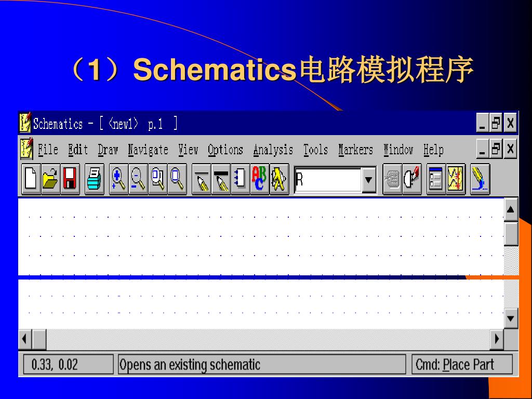This screenshot has height=399, width=532.
Task: Click status text Opens an existing schematic
Action: [190, 365]
